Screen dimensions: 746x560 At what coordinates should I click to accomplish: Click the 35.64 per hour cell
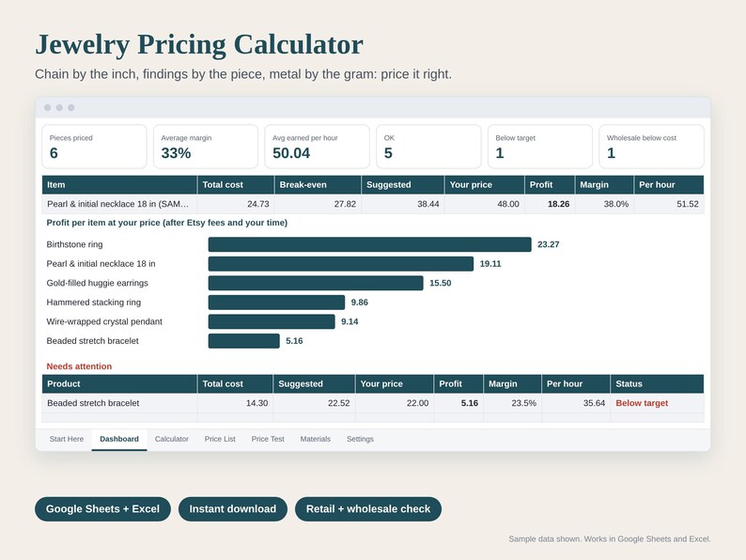pyautogui.click(x=576, y=403)
